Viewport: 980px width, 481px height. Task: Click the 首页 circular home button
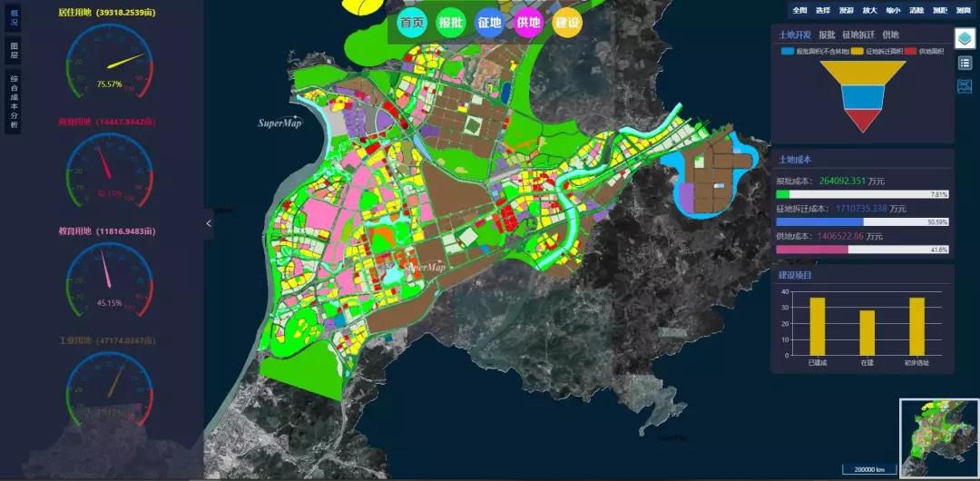[412, 24]
